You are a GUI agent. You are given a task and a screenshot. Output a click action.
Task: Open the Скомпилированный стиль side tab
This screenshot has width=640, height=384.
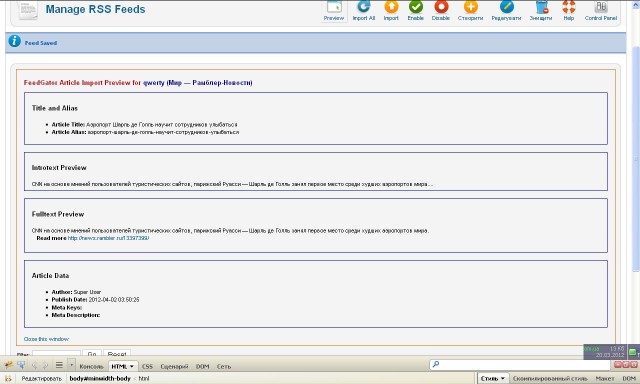550,379
